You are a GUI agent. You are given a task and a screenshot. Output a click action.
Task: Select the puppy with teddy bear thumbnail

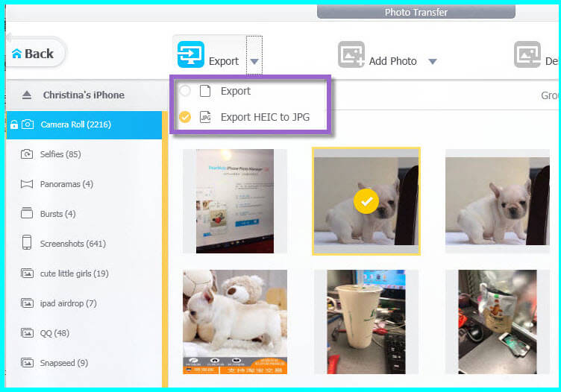(235, 322)
